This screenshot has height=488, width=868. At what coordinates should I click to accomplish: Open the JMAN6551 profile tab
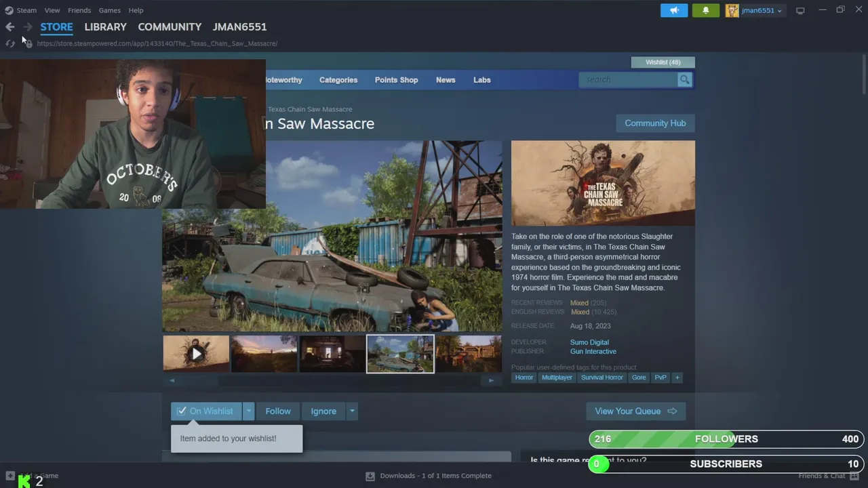239,27
